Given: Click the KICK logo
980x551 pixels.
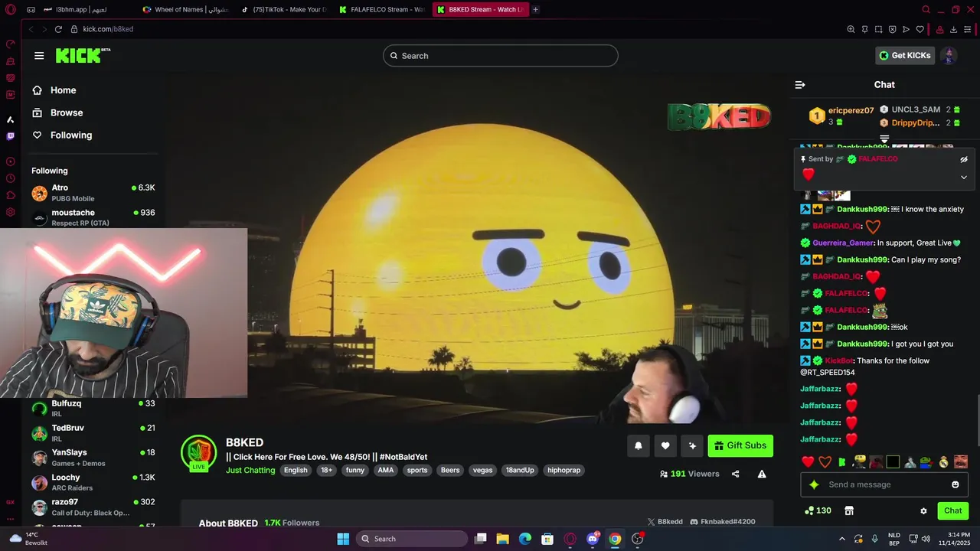Looking at the screenshot, I should pos(83,55).
